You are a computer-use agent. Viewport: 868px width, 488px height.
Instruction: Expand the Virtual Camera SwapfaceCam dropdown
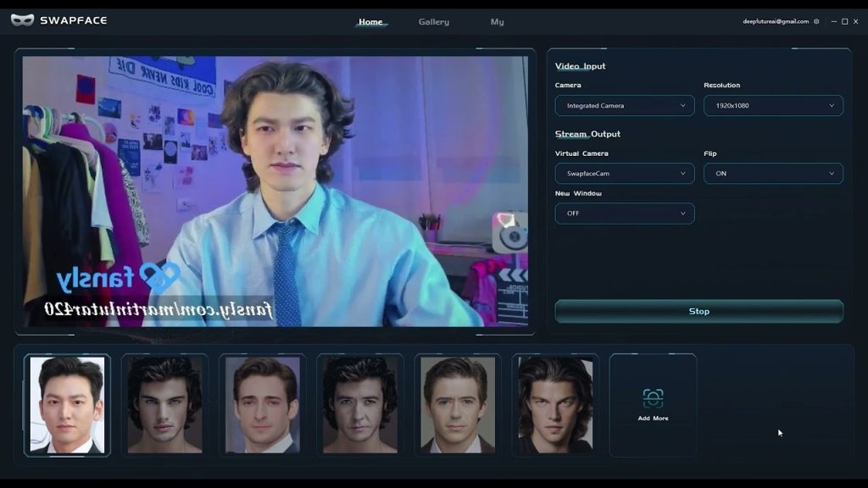click(x=625, y=174)
